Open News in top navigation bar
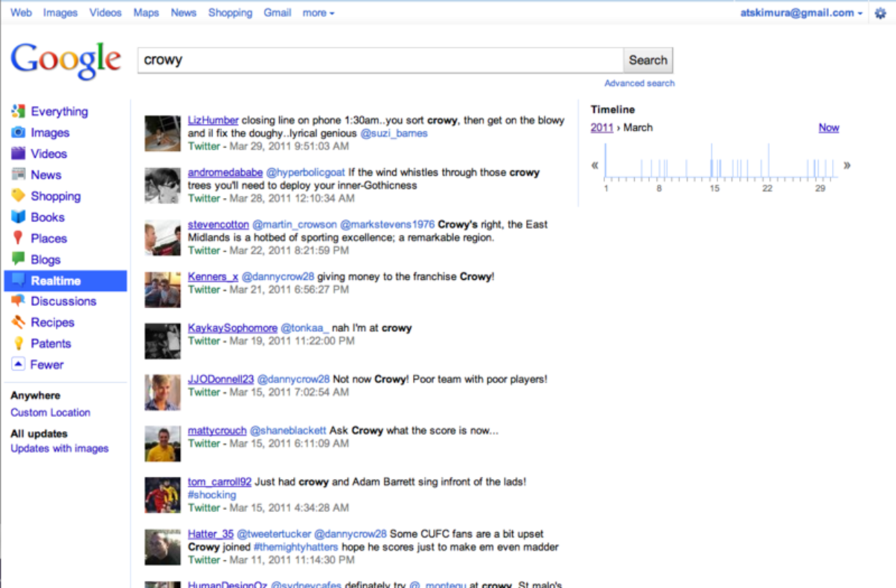This screenshot has height=588, width=896. pos(183,12)
